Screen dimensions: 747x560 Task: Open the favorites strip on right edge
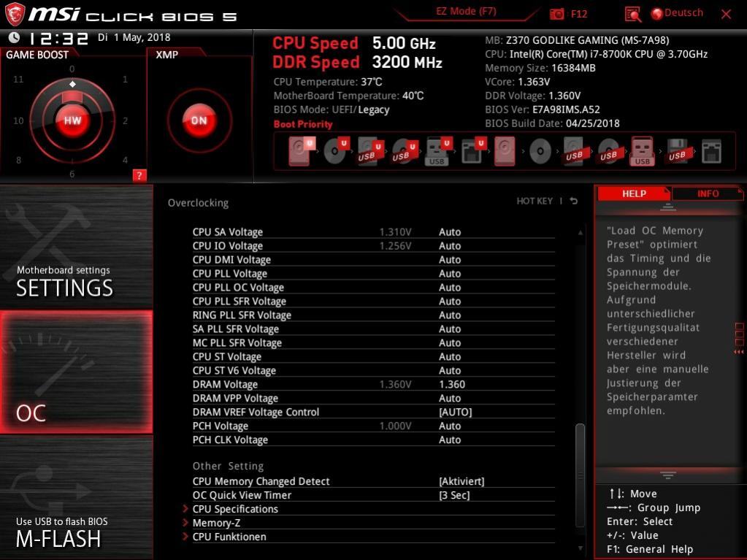point(739,338)
